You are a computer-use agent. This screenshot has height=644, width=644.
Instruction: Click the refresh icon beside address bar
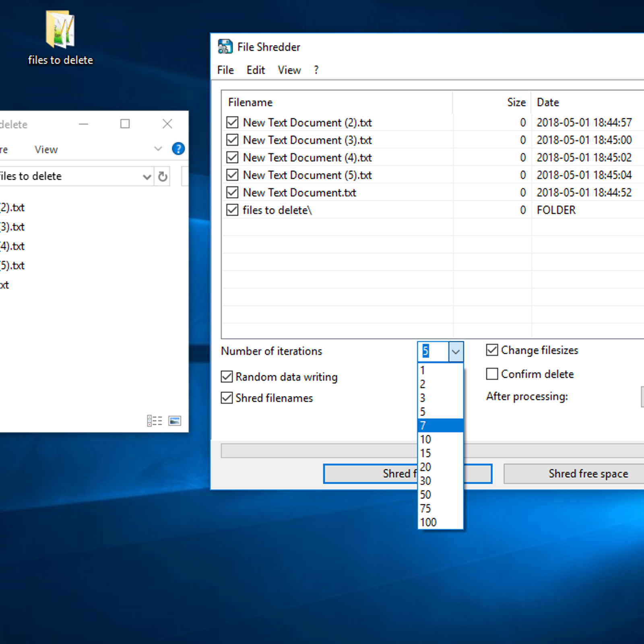pyautogui.click(x=163, y=177)
